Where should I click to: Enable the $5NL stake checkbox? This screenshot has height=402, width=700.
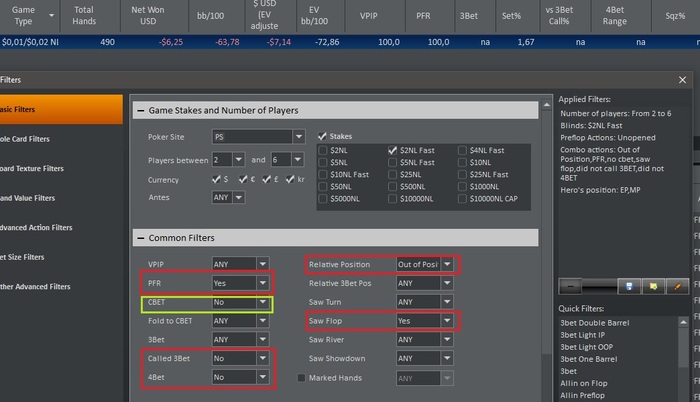pos(324,162)
